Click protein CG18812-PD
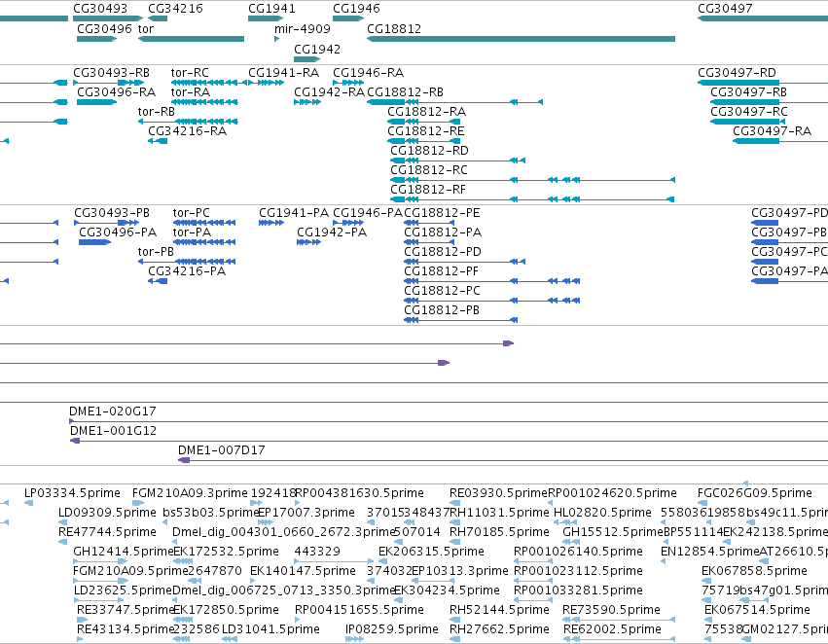 click(x=443, y=252)
